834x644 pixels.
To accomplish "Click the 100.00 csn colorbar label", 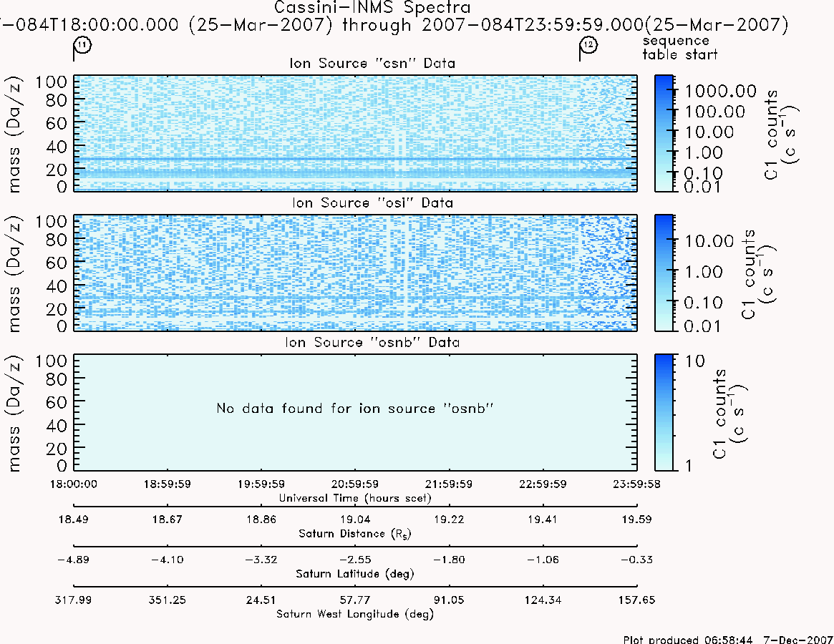I will [715, 112].
